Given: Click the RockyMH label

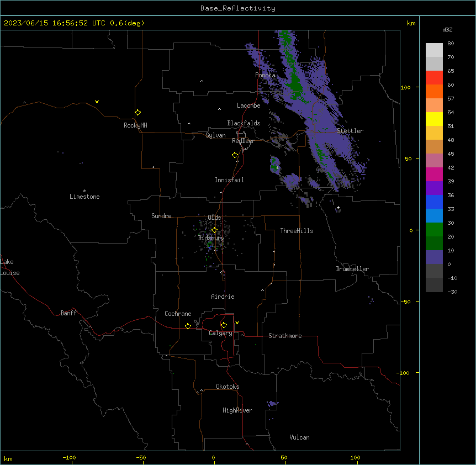Looking at the screenshot, I should (135, 125).
